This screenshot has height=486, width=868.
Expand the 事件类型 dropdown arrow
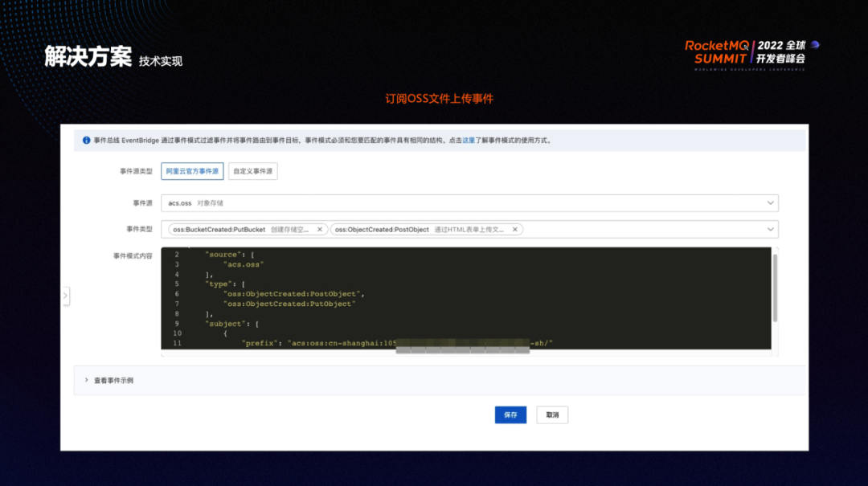tap(770, 229)
